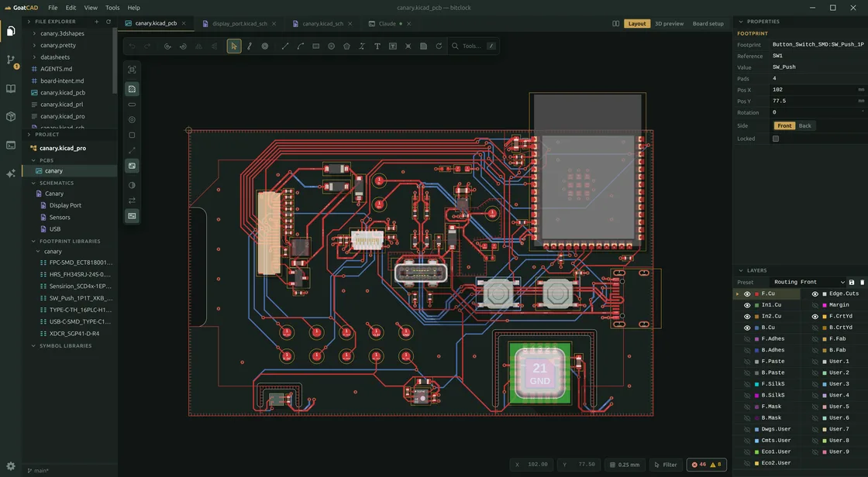Viewport: 868px width, 477px height.
Task: Switch to the display_port.kicad_sch tab
Action: click(239, 24)
